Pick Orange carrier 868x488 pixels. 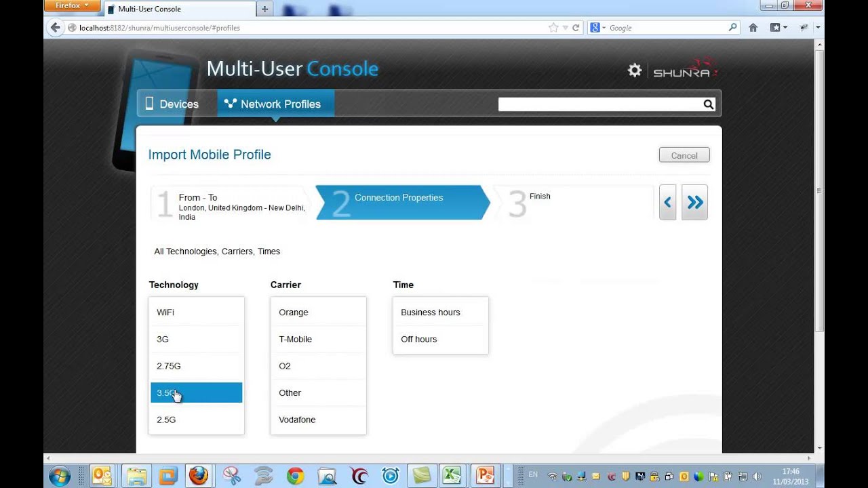318,312
